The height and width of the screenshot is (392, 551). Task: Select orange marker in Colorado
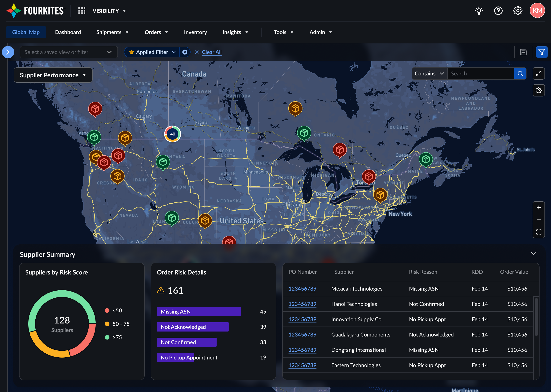(205, 221)
